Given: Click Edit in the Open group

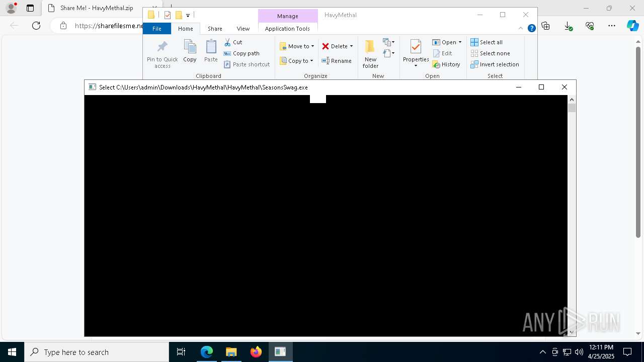Looking at the screenshot, I should point(442,53).
